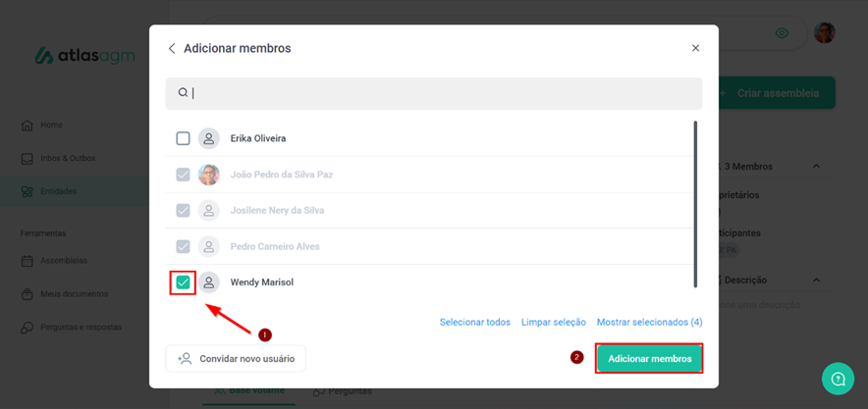
Task: Focus the member search field
Action: pyautogui.click(x=442, y=93)
